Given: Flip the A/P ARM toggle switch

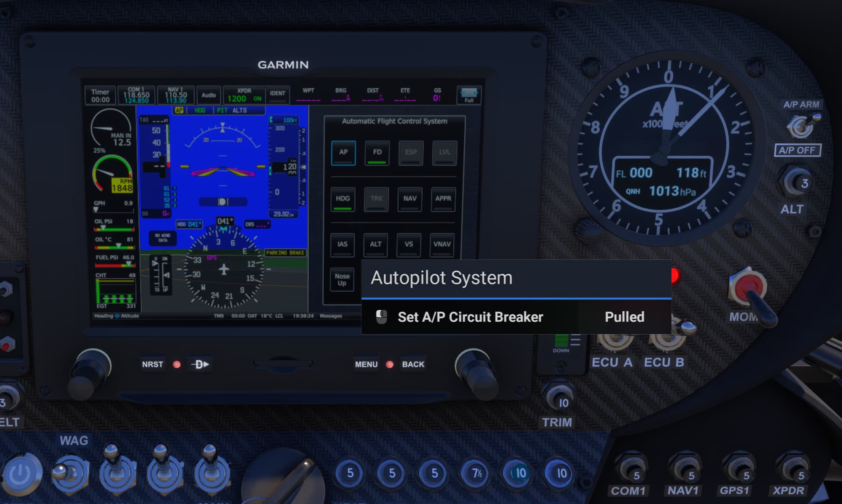Looking at the screenshot, I should [x=803, y=126].
